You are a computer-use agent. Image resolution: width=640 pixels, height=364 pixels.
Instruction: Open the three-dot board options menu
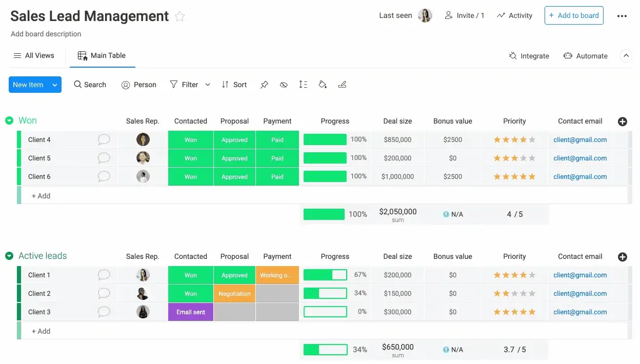coord(622,16)
